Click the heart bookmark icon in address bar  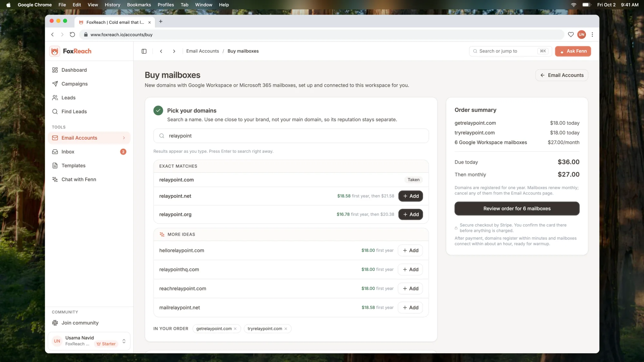click(x=571, y=34)
